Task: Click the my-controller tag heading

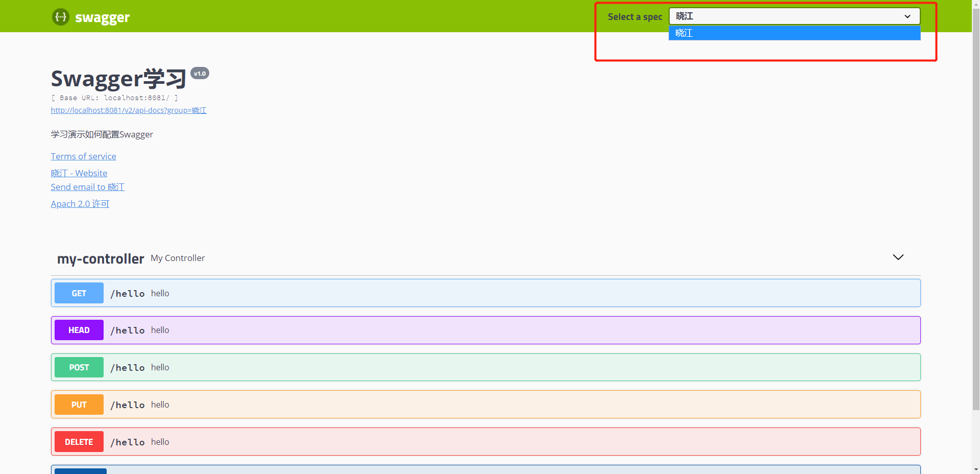Action: (x=101, y=259)
